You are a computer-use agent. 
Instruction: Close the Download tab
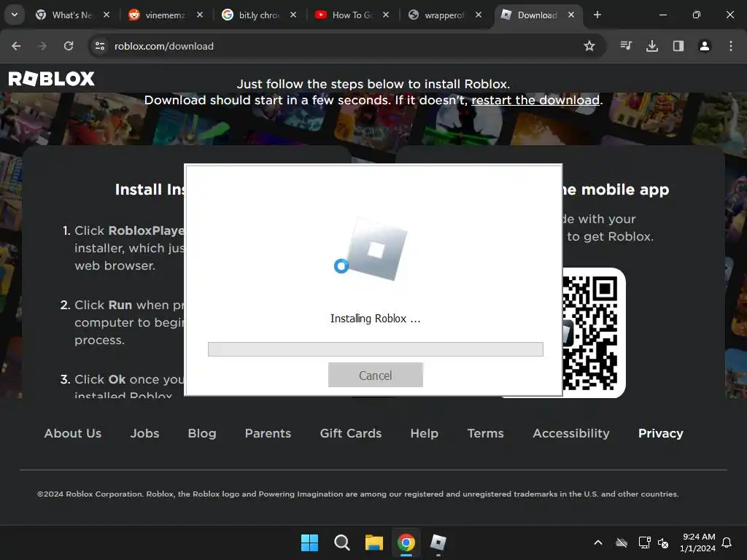[571, 15]
